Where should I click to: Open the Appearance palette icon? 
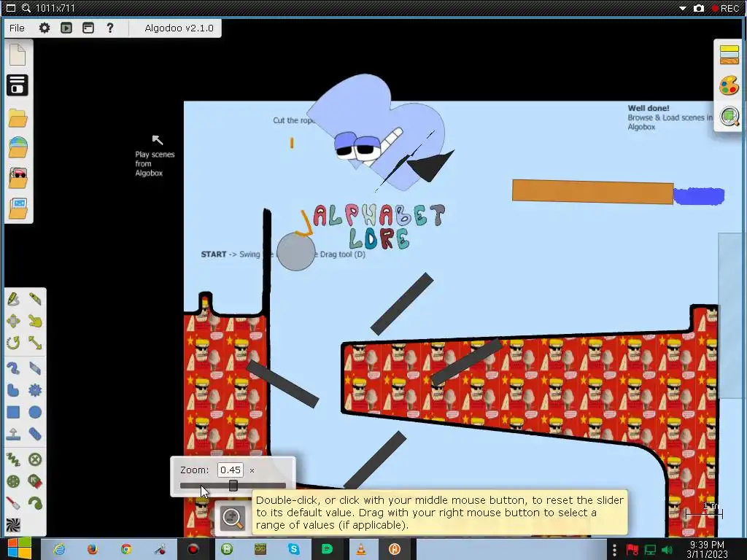pyautogui.click(x=729, y=86)
